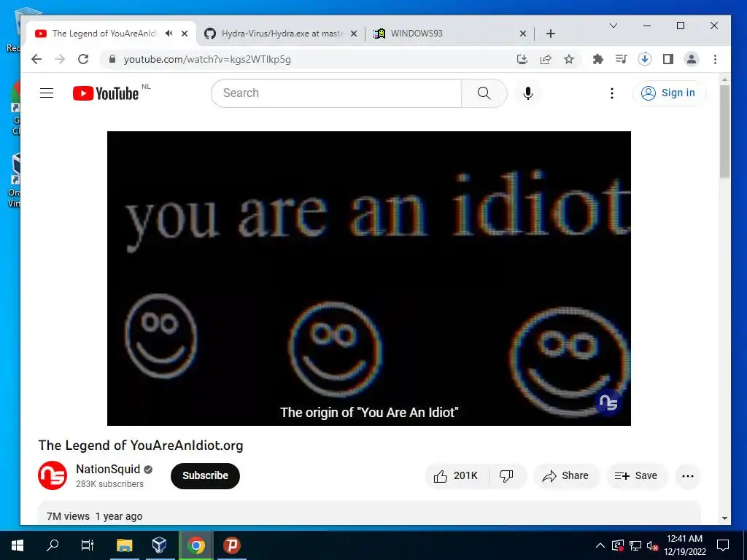Image resolution: width=747 pixels, height=560 pixels.
Task: Save the video to a playlist
Action: (636, 475)
